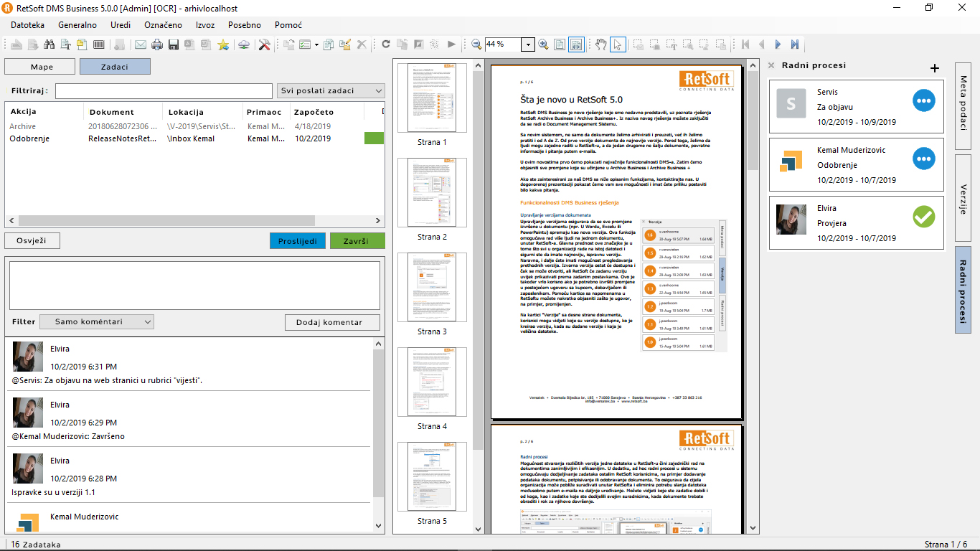Viewport: 980px width, 551px height.
Task: Click the barcode toolbar icon
Action: tap(98, 44)
